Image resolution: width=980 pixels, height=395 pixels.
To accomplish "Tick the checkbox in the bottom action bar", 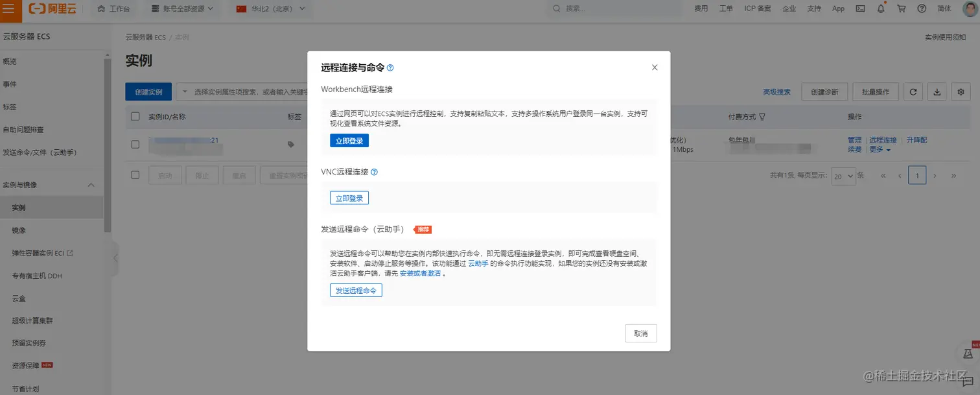I will pyautogui.click(x=135, y=175).
